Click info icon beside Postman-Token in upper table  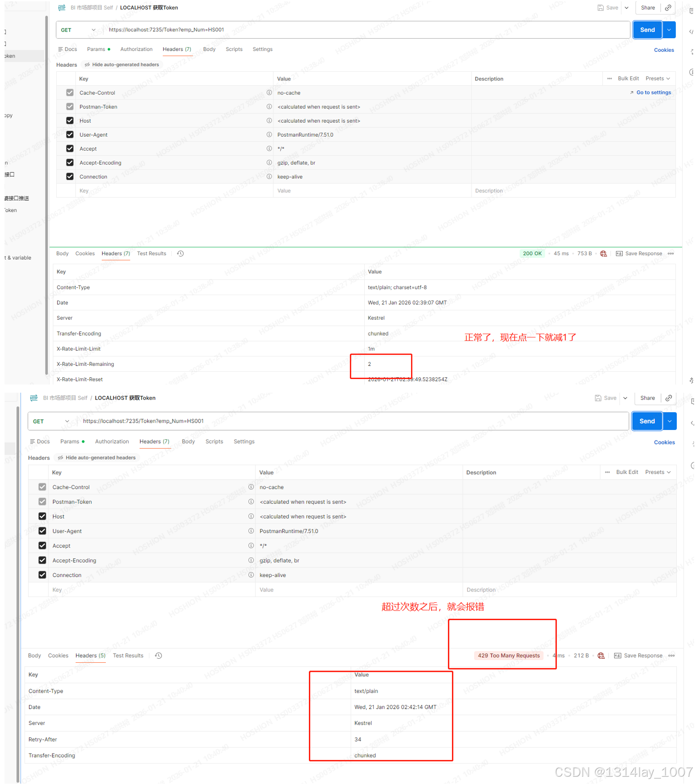(x=269, y=107)
